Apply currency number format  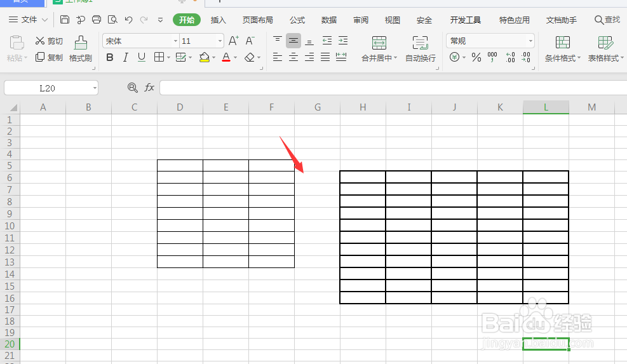[454, 58]
